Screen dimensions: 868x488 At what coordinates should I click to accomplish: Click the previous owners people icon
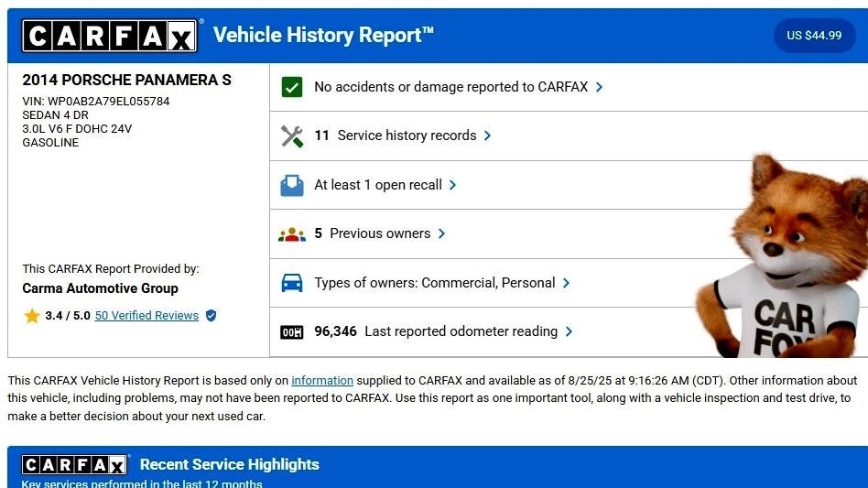292,234
